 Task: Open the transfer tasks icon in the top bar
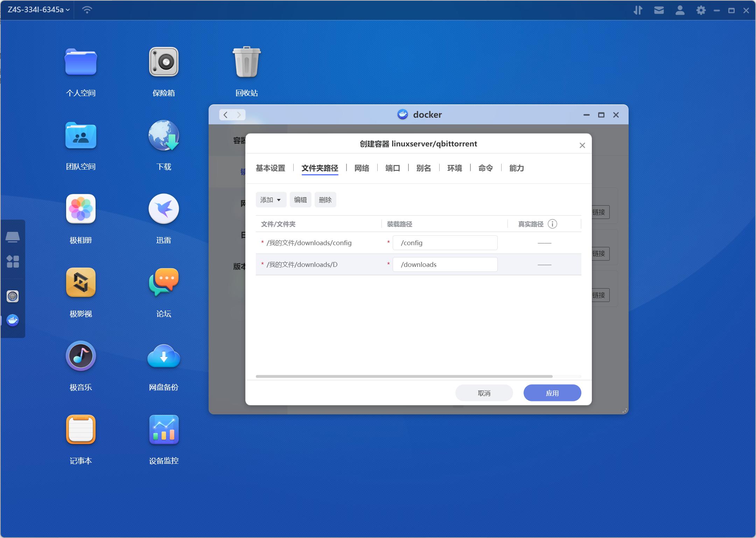638,10
